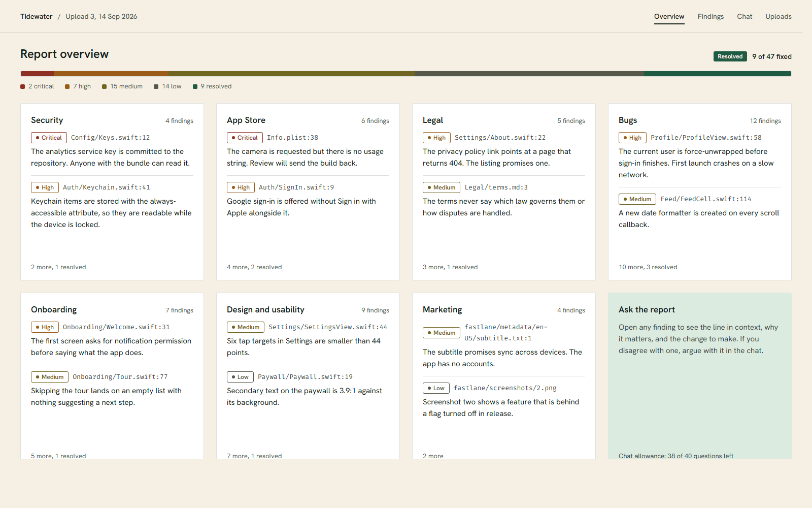Click the high orange segment of progress bar
This screenshot has height=508, width=812.
(111, 74)
